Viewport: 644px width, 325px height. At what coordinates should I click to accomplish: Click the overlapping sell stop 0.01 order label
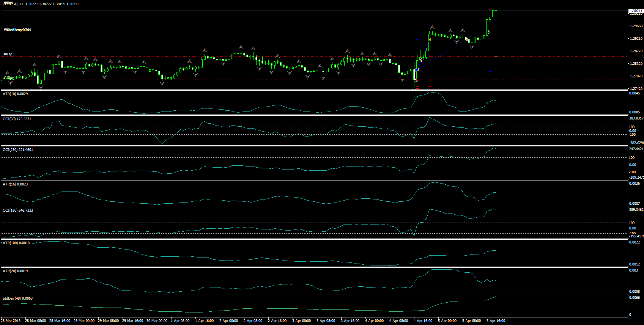click(x=17, y=30)
